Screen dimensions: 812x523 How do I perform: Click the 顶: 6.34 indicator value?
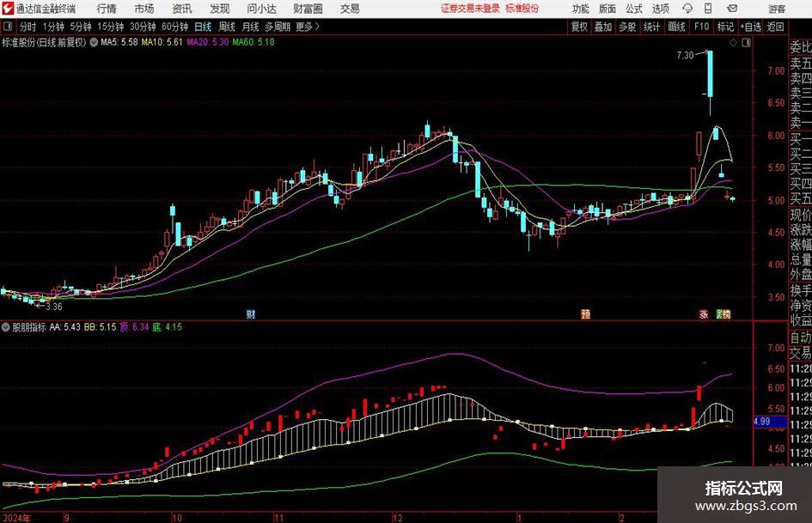click(134, 327)
